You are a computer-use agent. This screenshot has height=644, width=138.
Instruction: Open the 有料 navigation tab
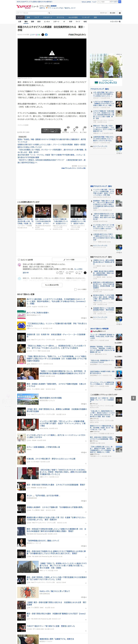pyautogui.click(x=95, y=17)
